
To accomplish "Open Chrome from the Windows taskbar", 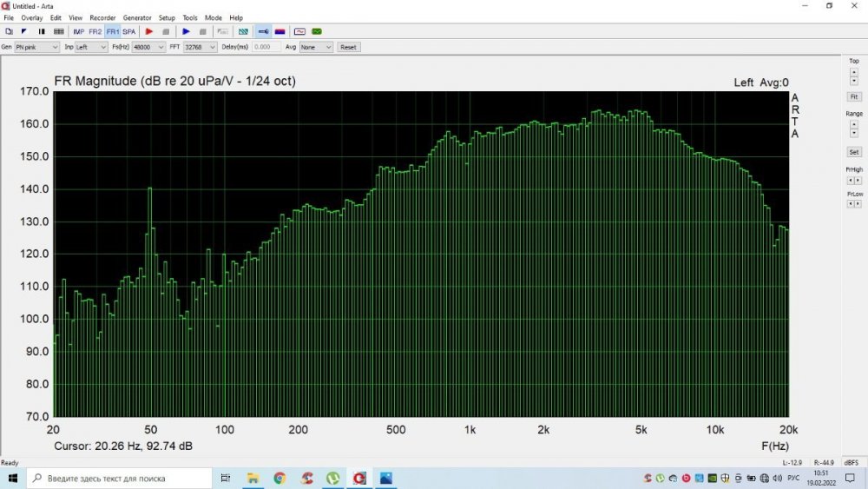I will pos(279,478).
